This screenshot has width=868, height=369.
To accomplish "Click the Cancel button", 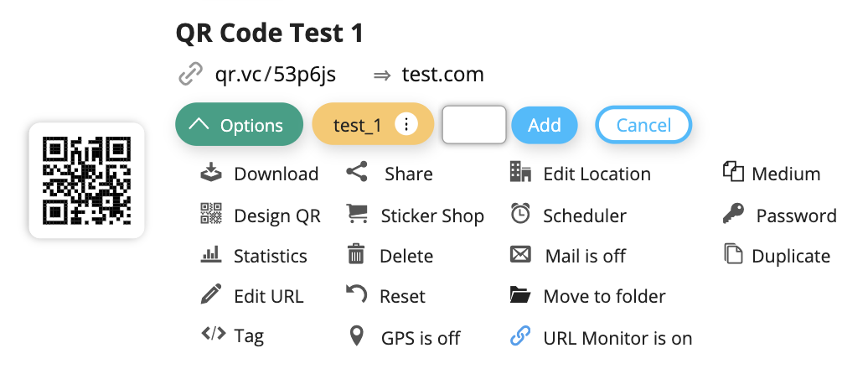I will [643, 125].
